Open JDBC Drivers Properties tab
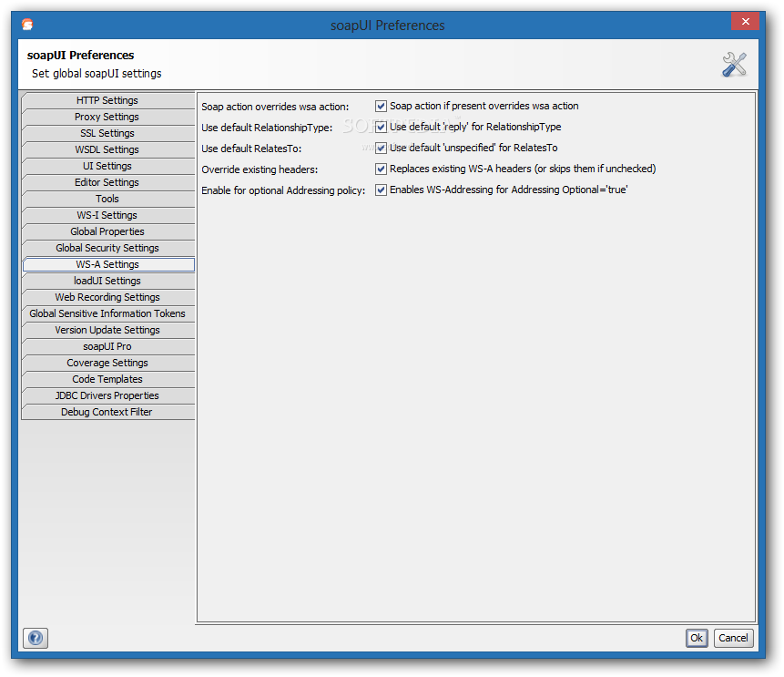784x677 pixels. (x=108, y=395)
